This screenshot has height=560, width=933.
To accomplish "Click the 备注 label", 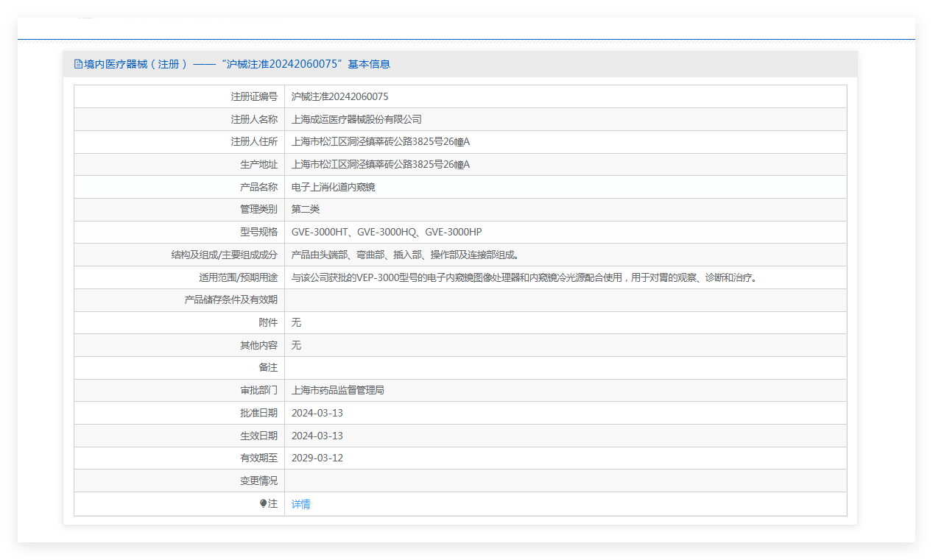I will tap(268, 367).
